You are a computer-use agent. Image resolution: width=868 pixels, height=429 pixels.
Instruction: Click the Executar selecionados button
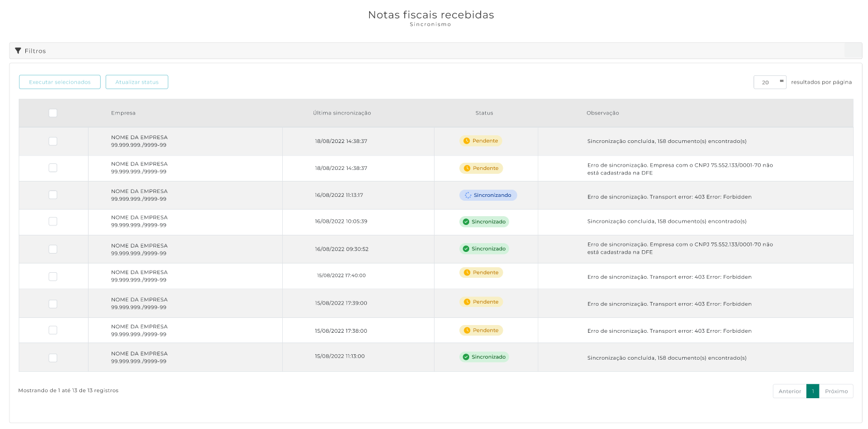[60, 82]
